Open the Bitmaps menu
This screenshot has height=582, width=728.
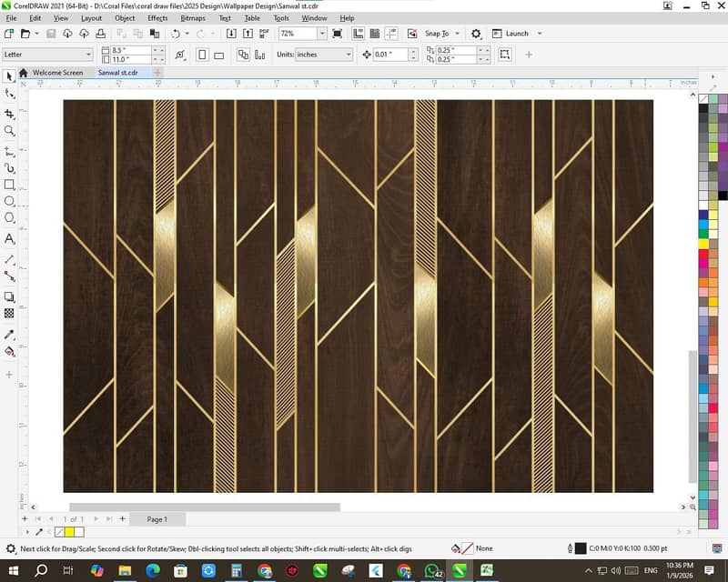point(193,18)
